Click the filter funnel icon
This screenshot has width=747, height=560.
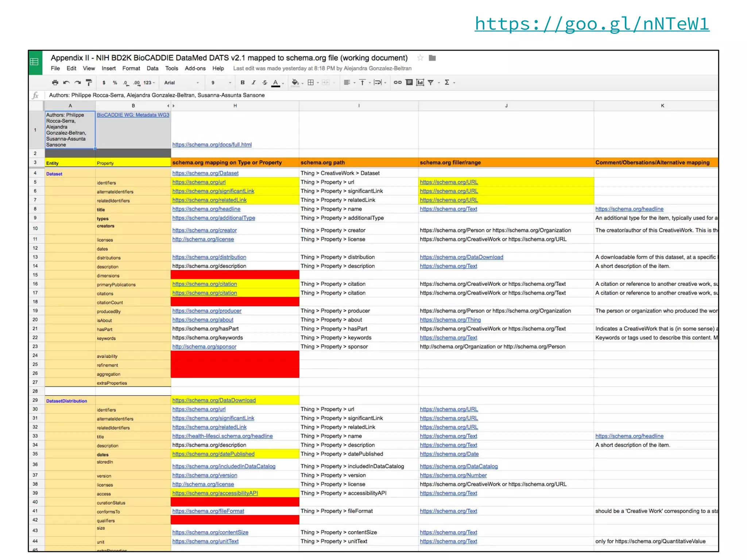431,83
